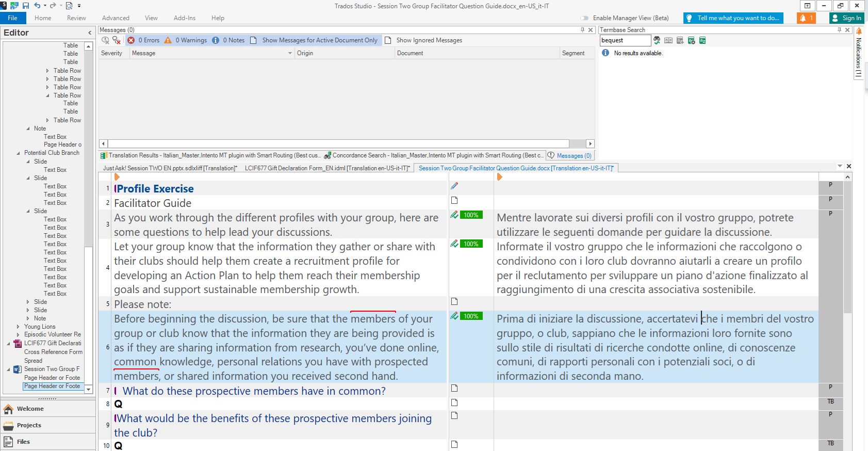Image resolution: width=868 pixels, height=451 pixels.
Task: Open the Files view
Action: pyautogui.click(x=48, y=442)
